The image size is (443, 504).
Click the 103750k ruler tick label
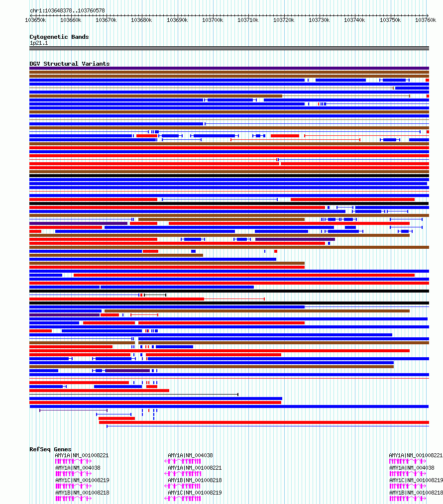pos(390,20)
